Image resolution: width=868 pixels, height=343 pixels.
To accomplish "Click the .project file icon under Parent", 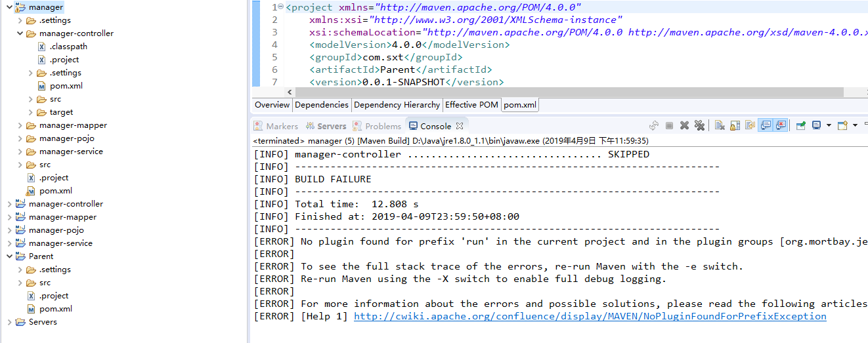I will (31, 296).
